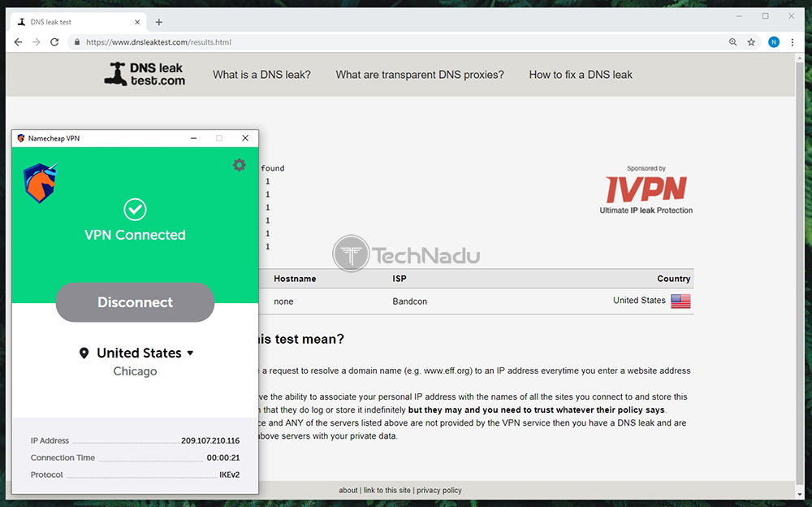Go back in Chrome browser
This screenshot has width=812, height=507.
coord(18,42)
